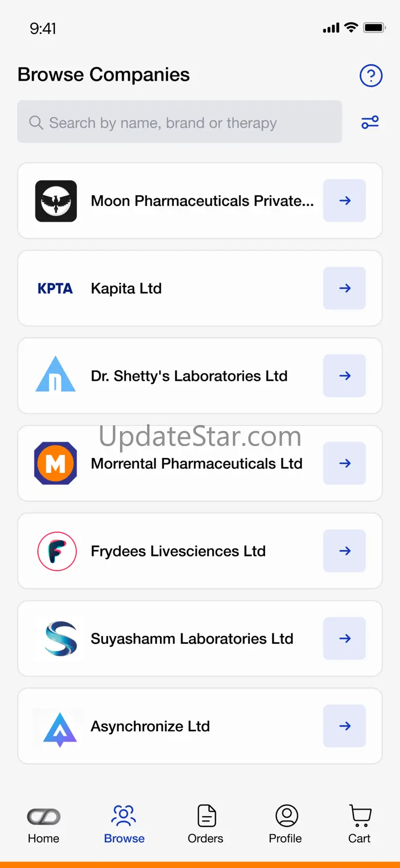Tap the Suyashamm Laboratories arrow button
This screenshot has width=400, height=868.
pos(345,639)
